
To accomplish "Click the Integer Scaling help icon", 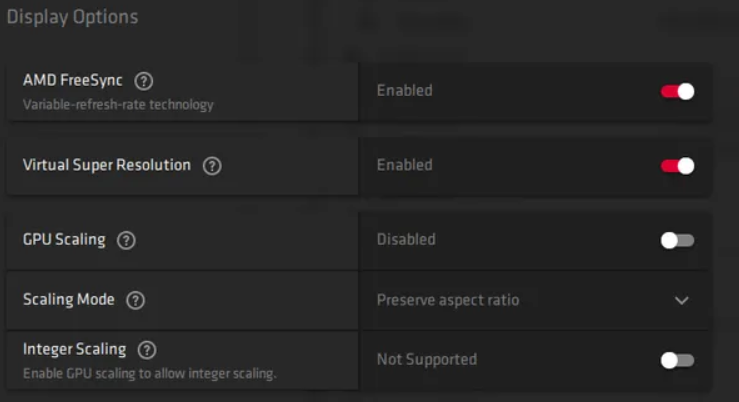I will 147,350.
